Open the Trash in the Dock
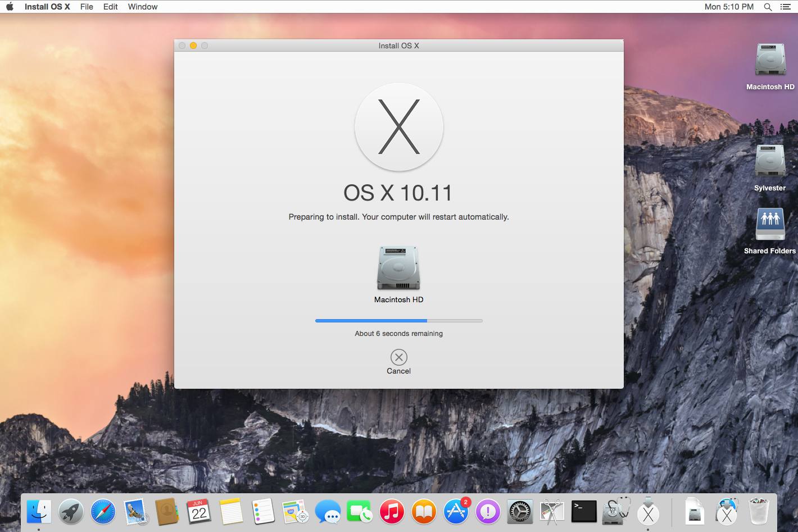Screen dimensions: 798x532 pos(759,511)
